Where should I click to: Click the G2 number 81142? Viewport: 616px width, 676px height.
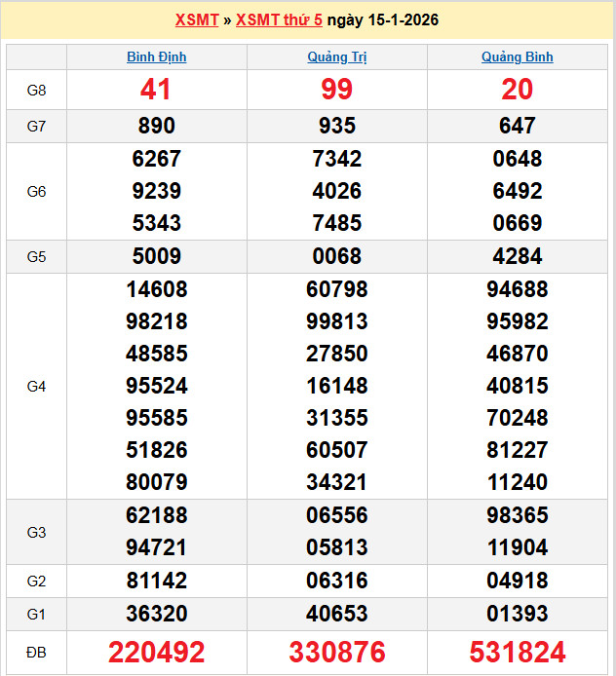156,581
